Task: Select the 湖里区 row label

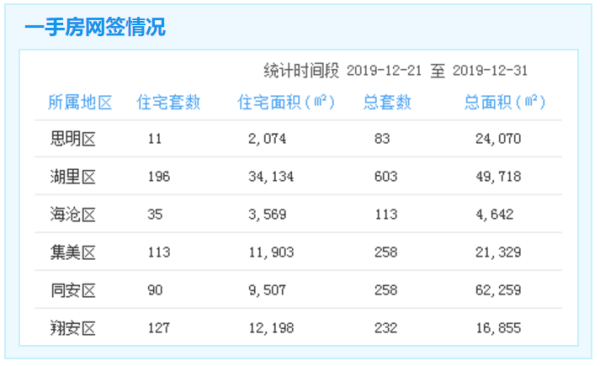Action: pyautogui.click(x=73, y=176)
